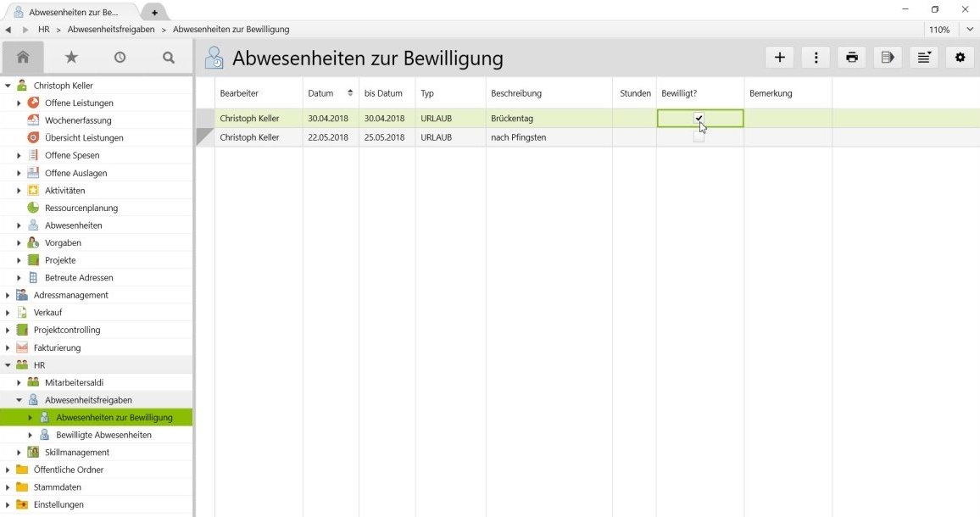
Task: Open the search panel in sidebar
Action: 168,57
